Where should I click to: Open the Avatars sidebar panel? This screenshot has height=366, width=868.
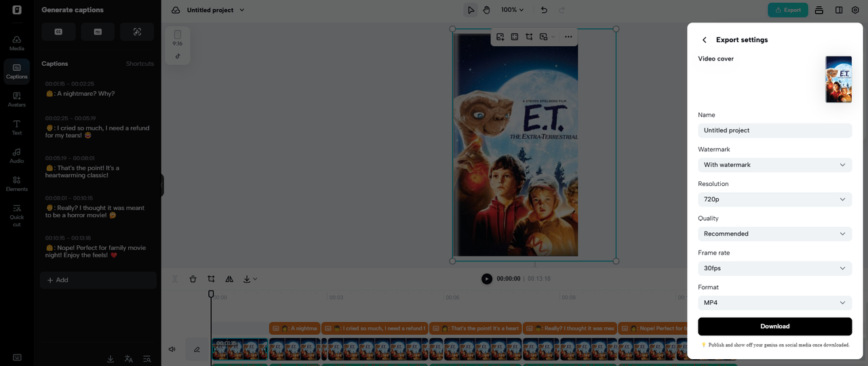[x=16, y=99]
